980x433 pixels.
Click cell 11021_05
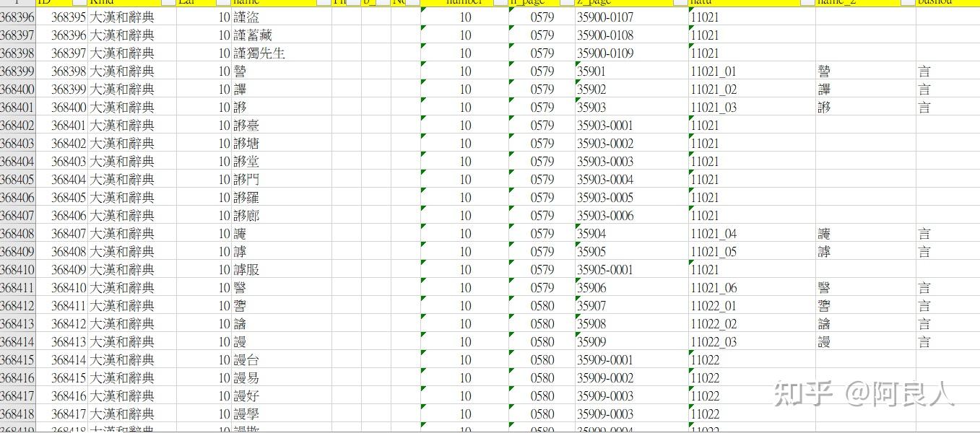(x=752, y=252)
